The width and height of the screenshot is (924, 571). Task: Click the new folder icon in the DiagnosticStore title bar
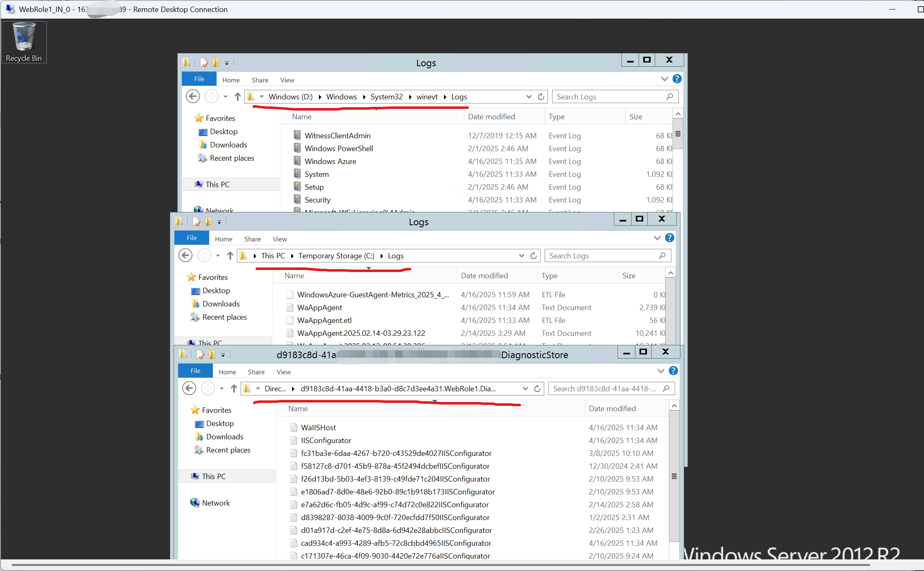click(x=212, y=354)
